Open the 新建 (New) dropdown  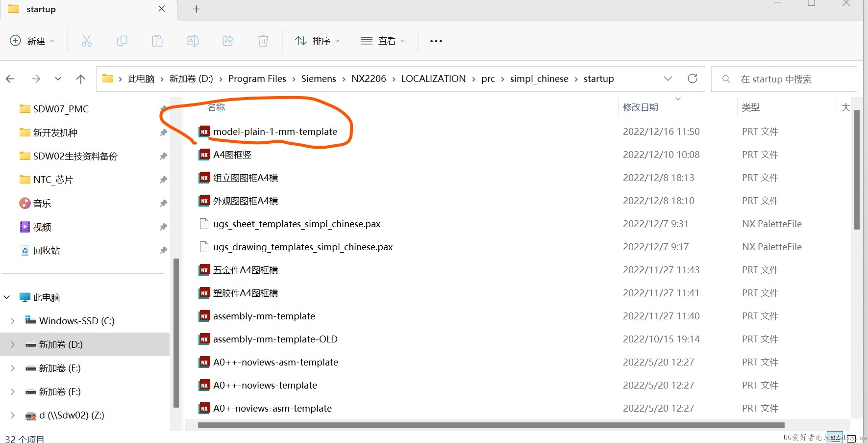(32, 41)
